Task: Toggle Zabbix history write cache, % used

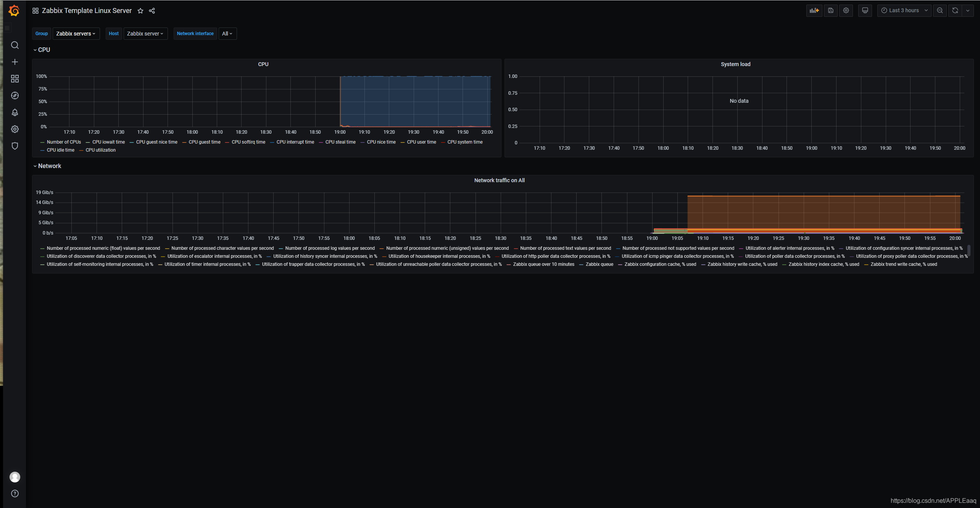Action: tap(742, 264)
